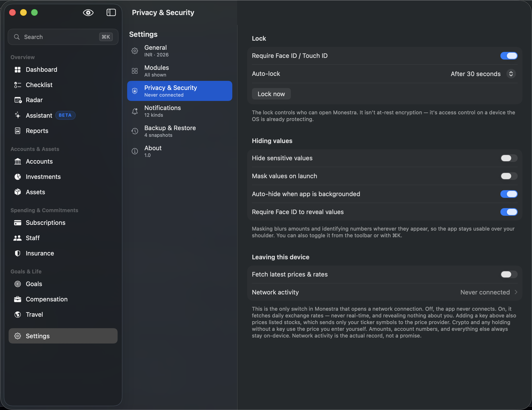Image resolution: width=532 pixels, height=410 pixels.
Task: Open Goals via its target icon
Action: (17, 284)
